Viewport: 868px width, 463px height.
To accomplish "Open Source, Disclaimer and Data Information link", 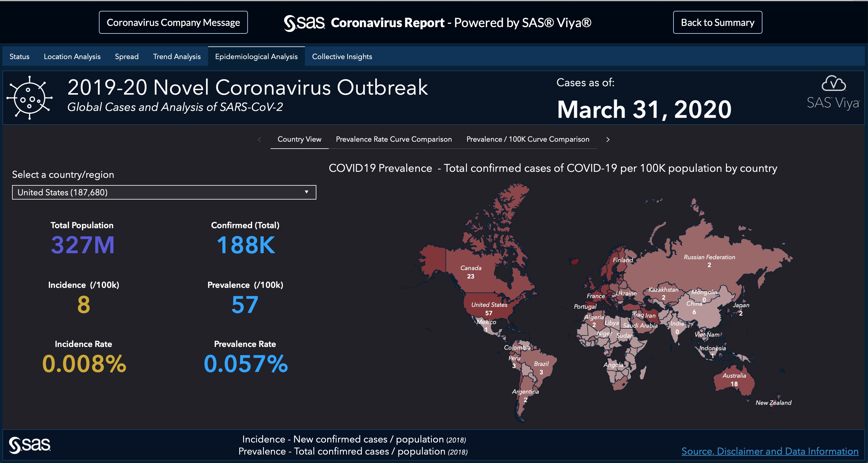I will point(770,451).
